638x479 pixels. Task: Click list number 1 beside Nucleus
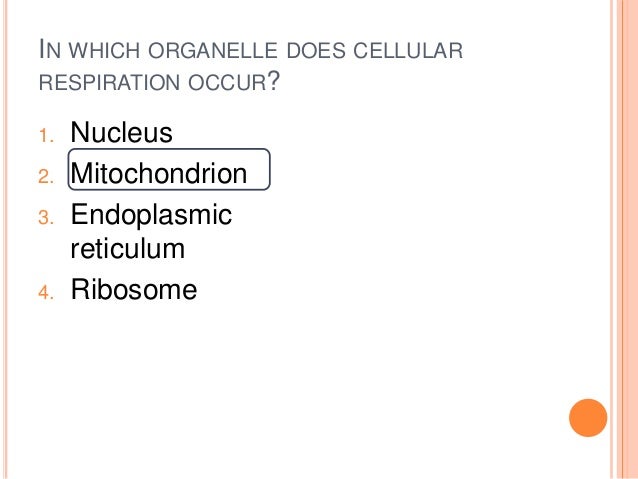(x=46, y=136)
